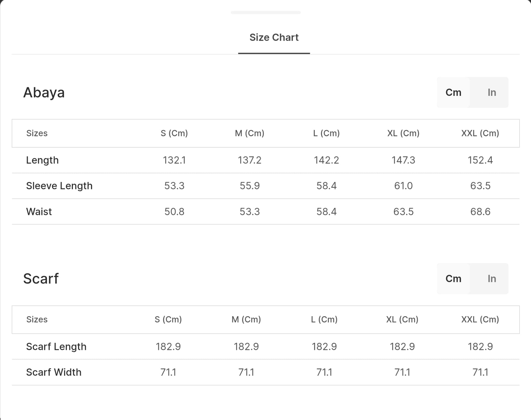
Task: Select the Length row label in Abaya table
Action: point(42,160)
